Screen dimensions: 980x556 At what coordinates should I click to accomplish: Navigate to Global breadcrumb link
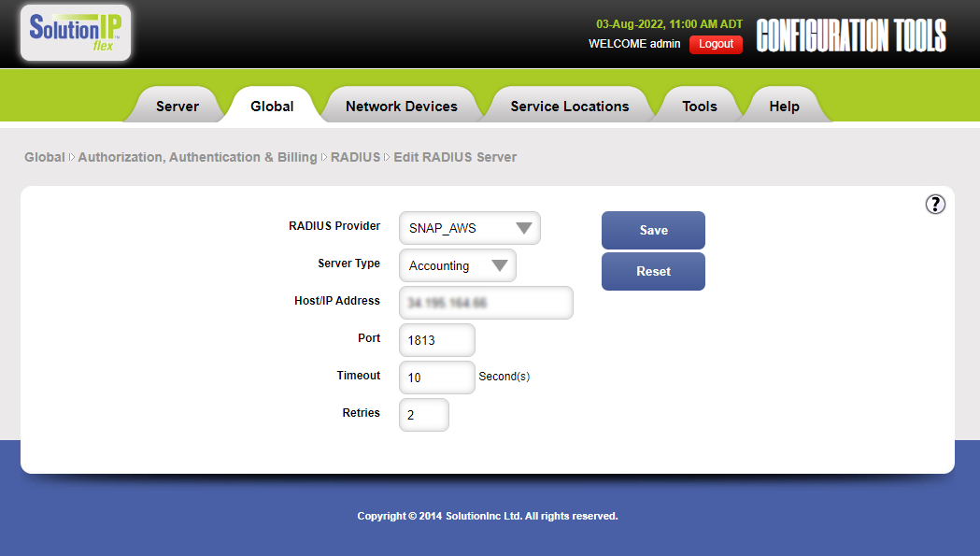pos(44,157)
